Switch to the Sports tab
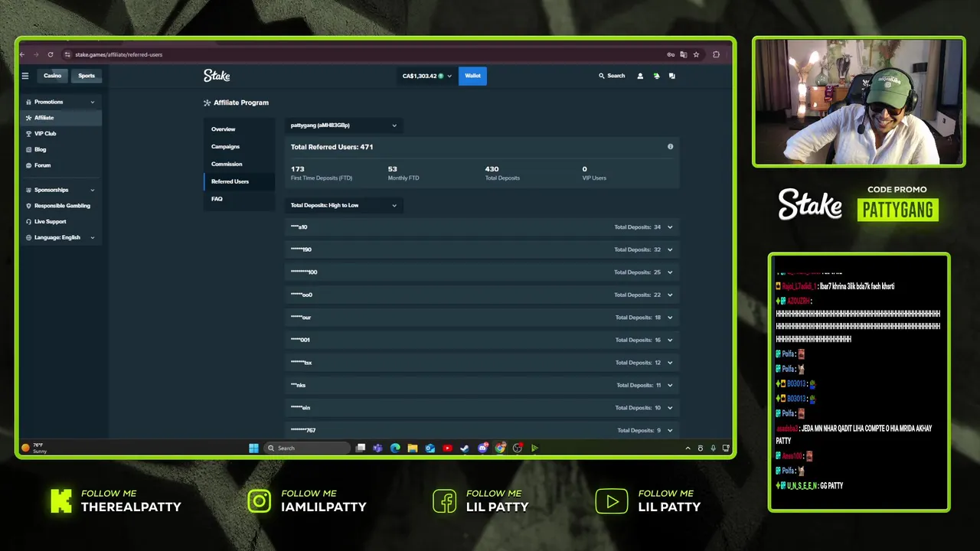Viewport: 980px width, 551px height. (87, 76)
